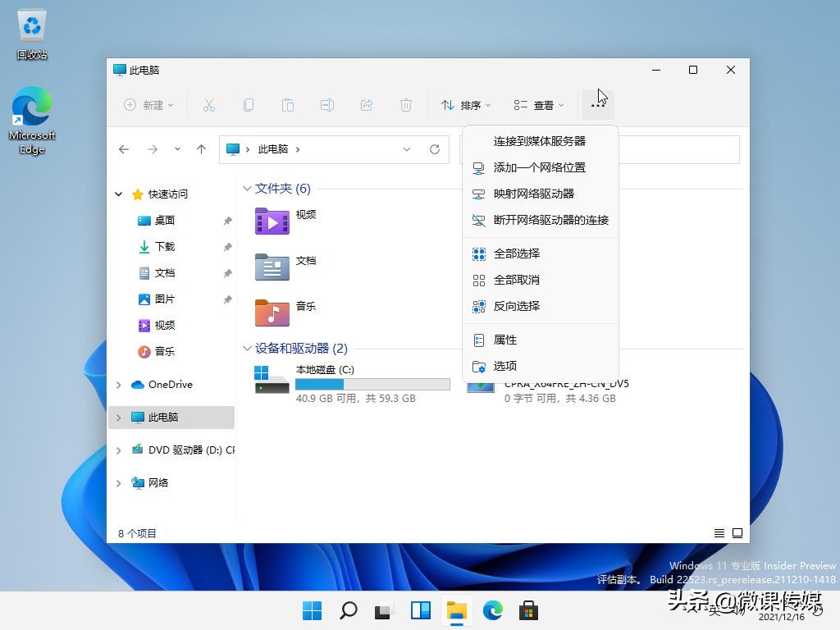Click the Refresh icon beside address bar

[x=435, y=149]
